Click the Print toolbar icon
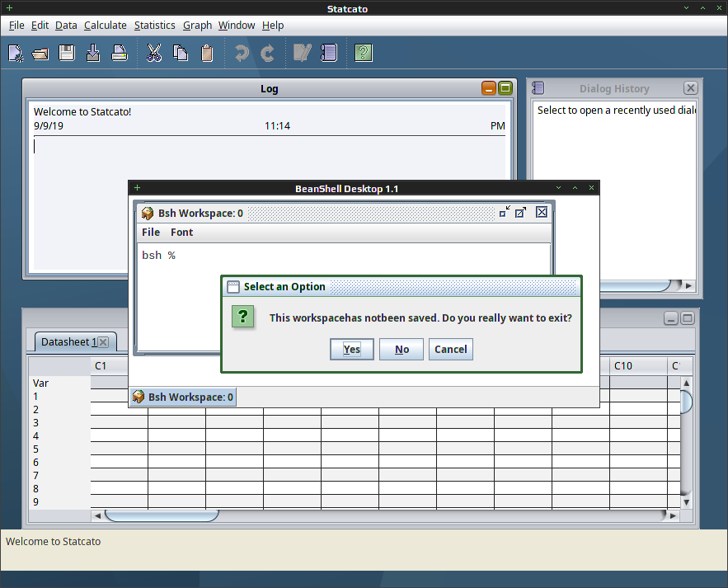Screen dimensions: 728x588 point(120,53)
